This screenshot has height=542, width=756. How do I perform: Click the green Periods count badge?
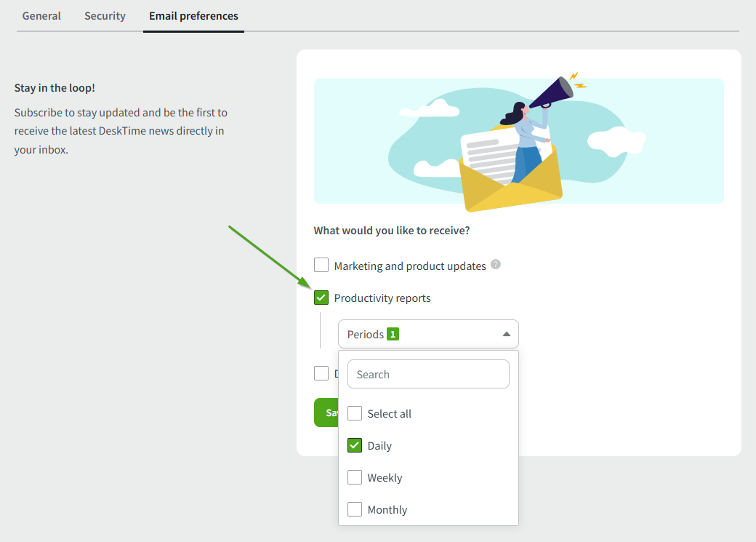393,334
